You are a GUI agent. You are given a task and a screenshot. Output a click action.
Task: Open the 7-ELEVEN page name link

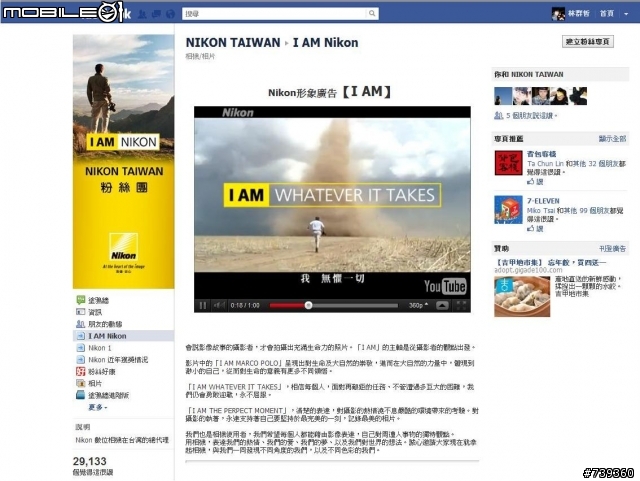coord(543,201)
